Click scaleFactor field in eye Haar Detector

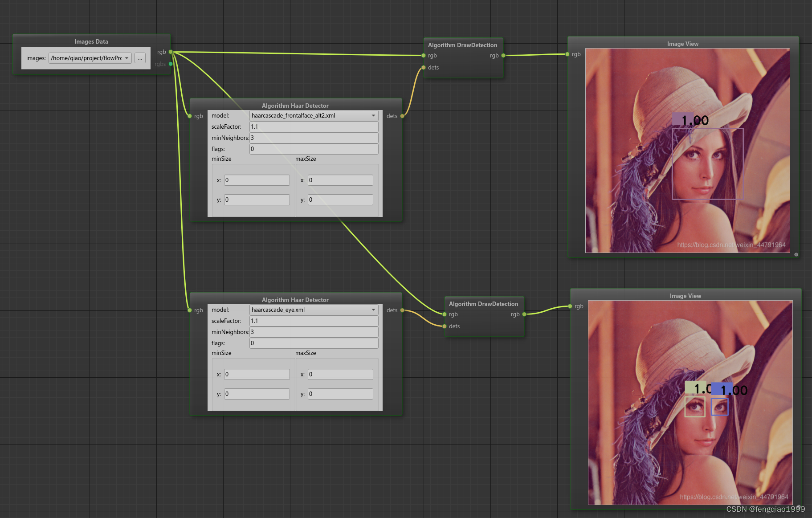point(314,321)
